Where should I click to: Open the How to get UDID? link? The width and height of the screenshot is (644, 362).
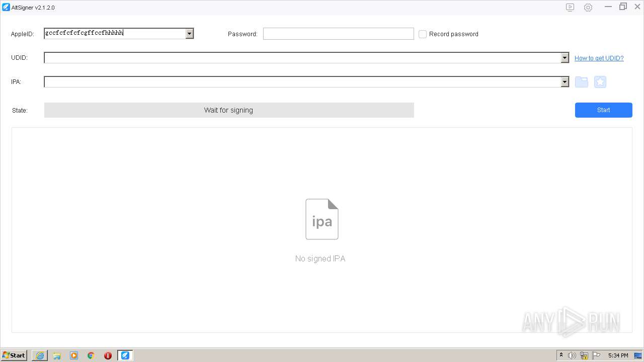coord(599,58)
